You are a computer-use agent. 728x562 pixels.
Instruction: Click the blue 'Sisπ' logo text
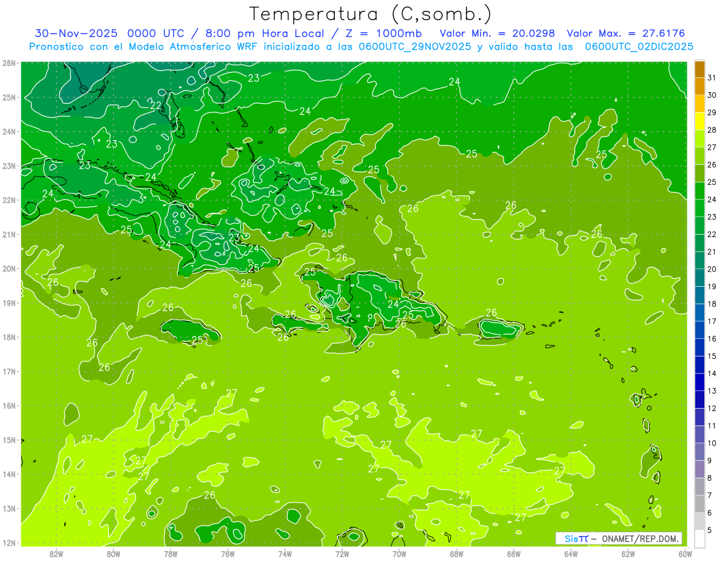click(576, 538)
